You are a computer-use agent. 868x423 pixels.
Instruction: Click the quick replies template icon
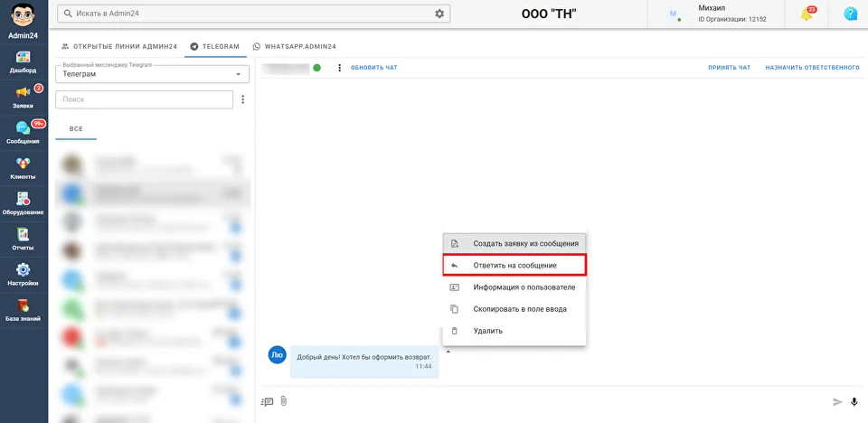tap(268, 401)
